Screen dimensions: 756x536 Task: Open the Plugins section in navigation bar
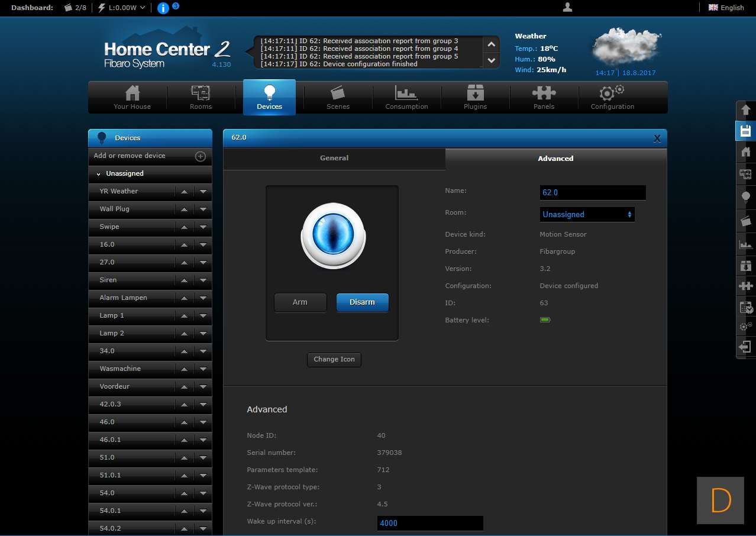(475, 98)
